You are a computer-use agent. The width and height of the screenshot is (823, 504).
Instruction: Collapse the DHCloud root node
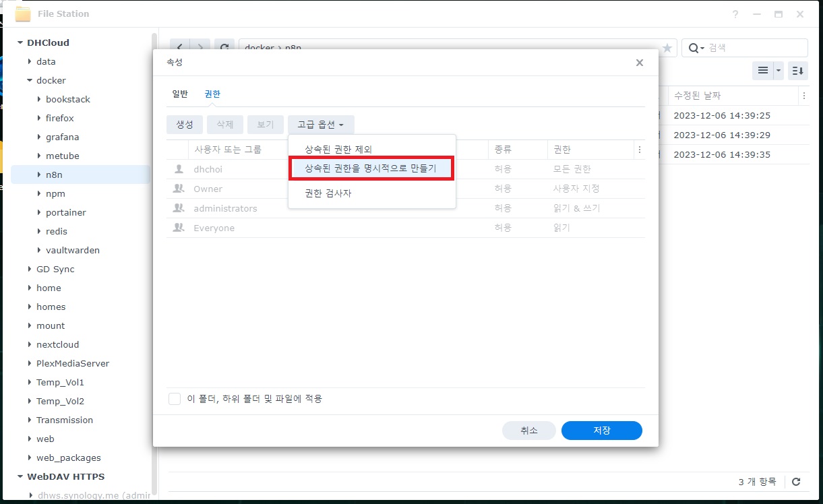[20, 42]
